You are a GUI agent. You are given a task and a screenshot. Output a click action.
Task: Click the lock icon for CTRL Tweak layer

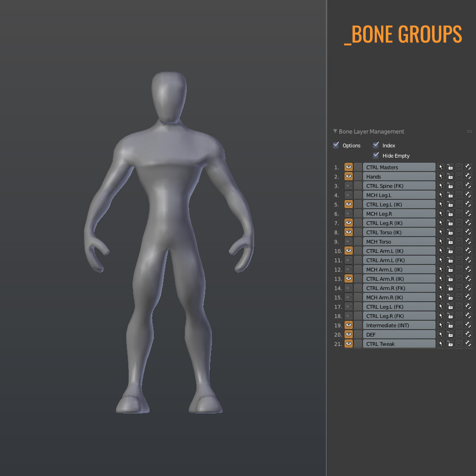pos(450,344)
